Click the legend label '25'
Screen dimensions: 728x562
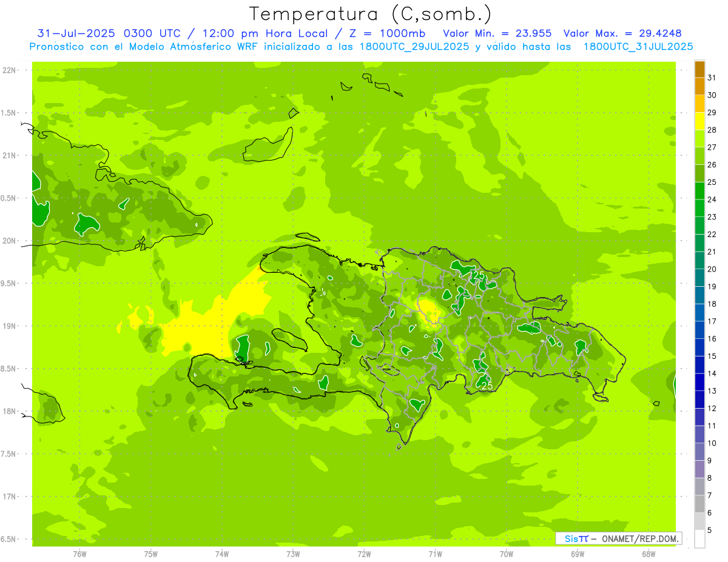pyautogui.click(x=712, y=182)
